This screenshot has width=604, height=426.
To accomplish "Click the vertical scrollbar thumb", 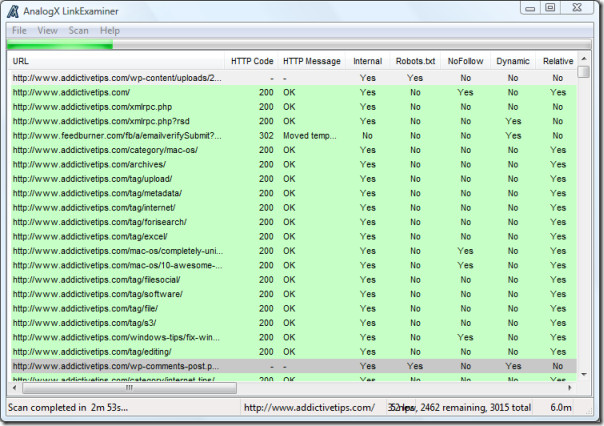I will (584, 72).
